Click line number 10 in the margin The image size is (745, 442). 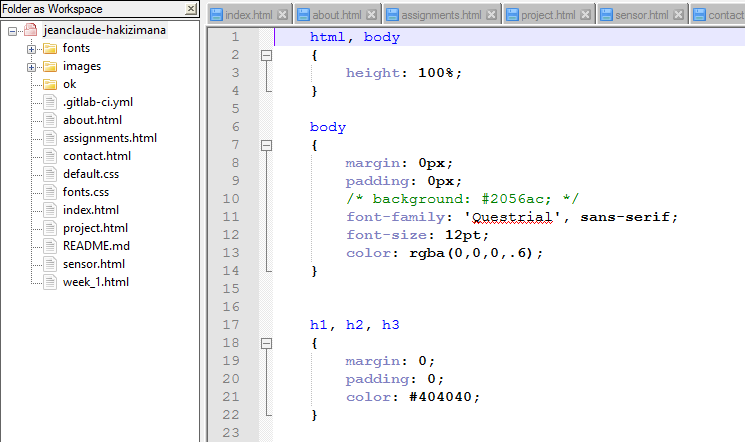[231, 199]
